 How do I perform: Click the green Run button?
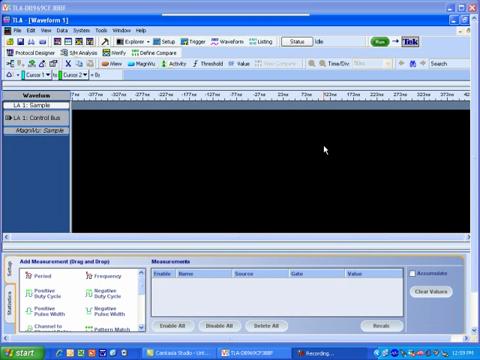pyautogui.click(x=380, y=42)
